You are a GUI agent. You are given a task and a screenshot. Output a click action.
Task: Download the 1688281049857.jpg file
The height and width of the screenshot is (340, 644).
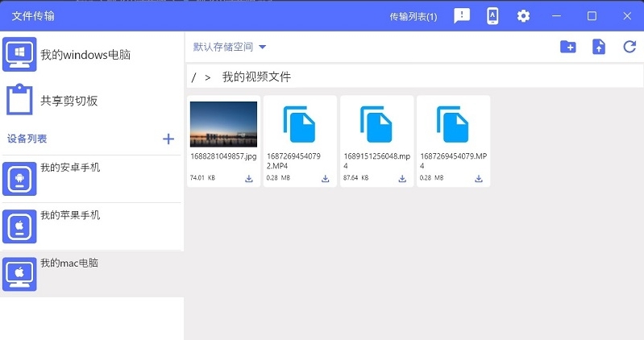(249, 178)
